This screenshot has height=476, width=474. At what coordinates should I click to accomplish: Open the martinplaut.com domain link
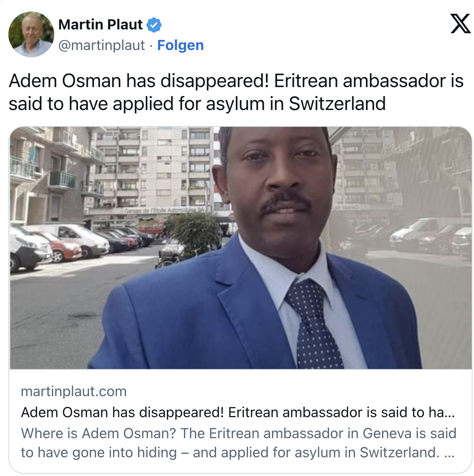74,391
